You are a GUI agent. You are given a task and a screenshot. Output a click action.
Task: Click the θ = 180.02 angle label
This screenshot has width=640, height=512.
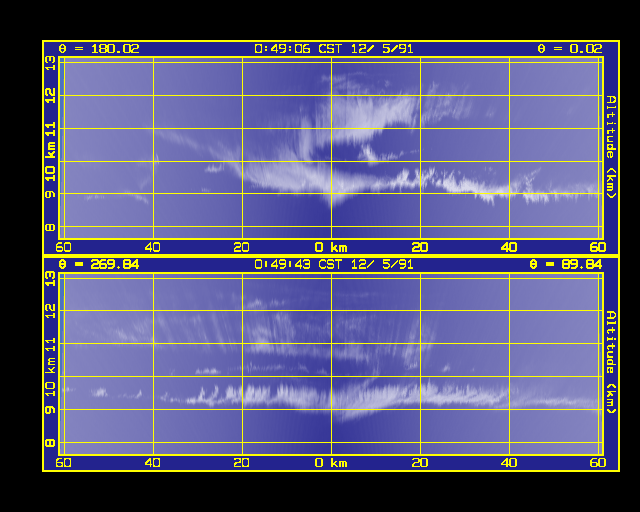click(99, 49)
